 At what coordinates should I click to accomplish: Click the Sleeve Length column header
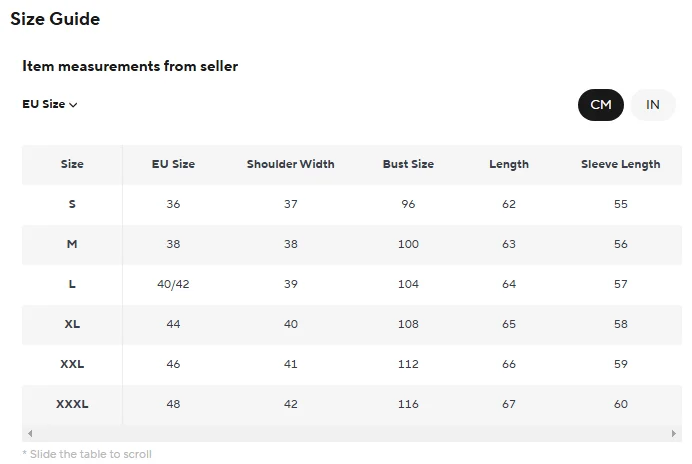click(x=620, y=164)
